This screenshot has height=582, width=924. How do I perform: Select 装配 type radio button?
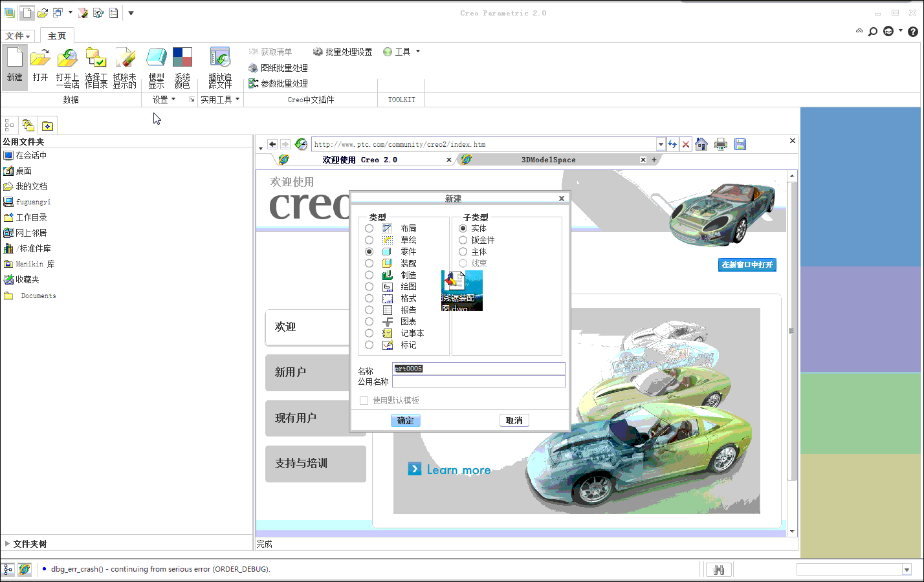pos(369,263)
